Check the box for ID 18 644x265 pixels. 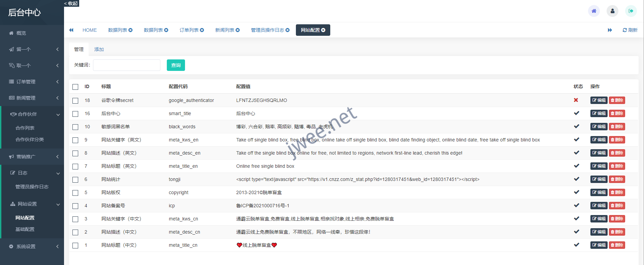[x=75, y=101]
